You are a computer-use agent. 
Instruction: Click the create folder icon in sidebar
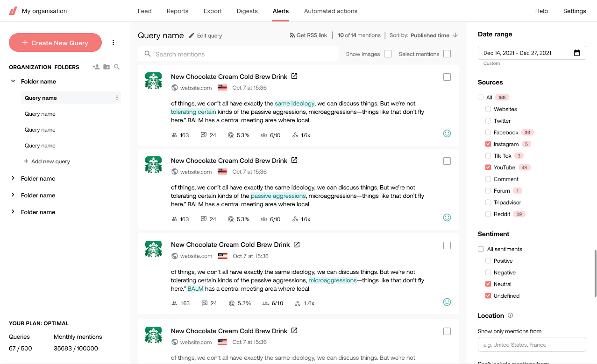click(106, 67)
